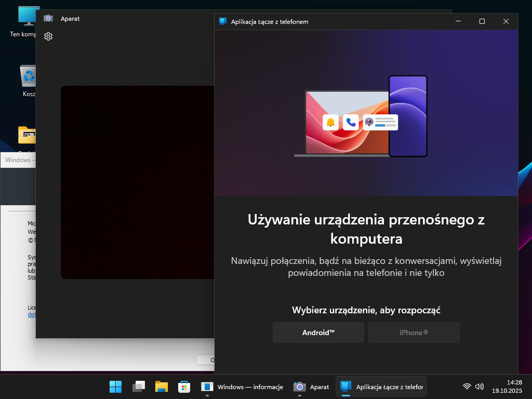532x399 pixels.
Task: Switch to Aparat in the taskbar
Action: [x=312, y=387]
